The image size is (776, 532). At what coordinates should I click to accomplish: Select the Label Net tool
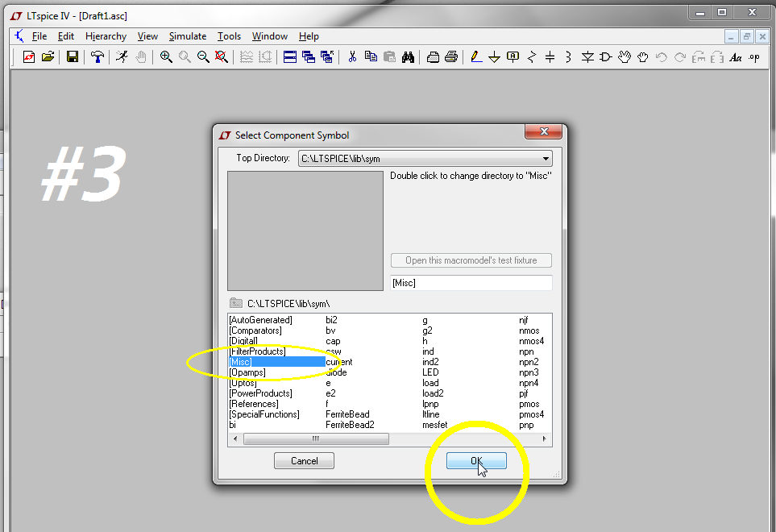pos(513,57)
